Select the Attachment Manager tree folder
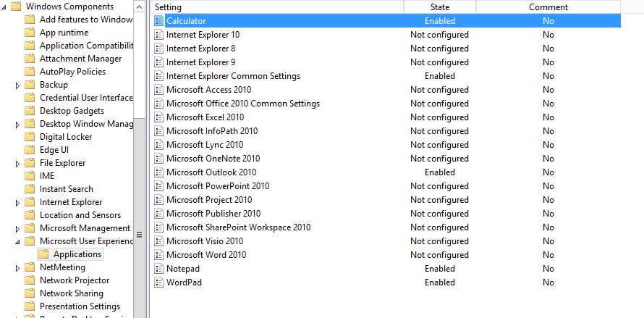This screenshot has width=644, height=318. 80,59
